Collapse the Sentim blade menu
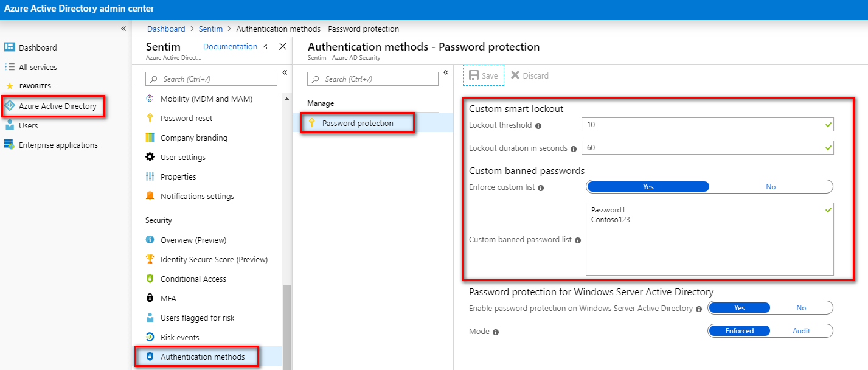Viewport: 868px width, 370px height. click(x=284, y=72)
